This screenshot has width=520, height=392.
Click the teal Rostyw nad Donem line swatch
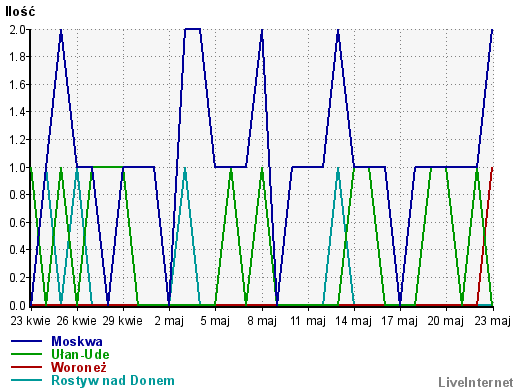[26, 380]
